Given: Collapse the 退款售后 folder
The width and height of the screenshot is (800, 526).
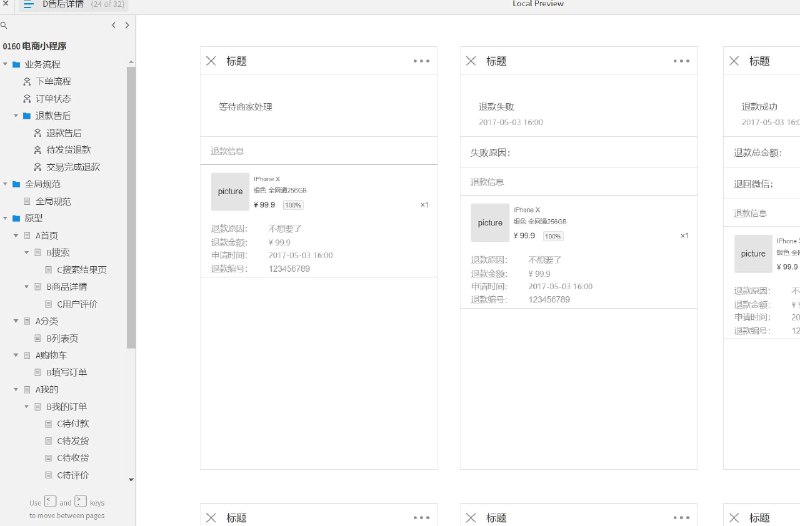Looking at the screenshot, I should [x=16, y=116].
